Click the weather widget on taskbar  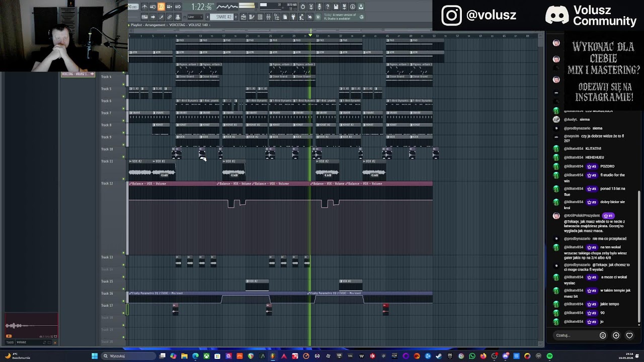(17, 356)
